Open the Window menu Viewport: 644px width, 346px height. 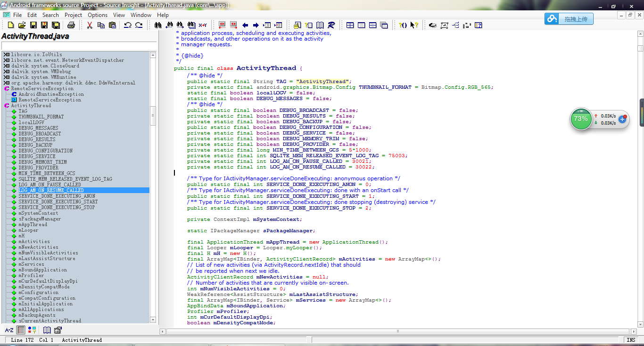point(141,15)
